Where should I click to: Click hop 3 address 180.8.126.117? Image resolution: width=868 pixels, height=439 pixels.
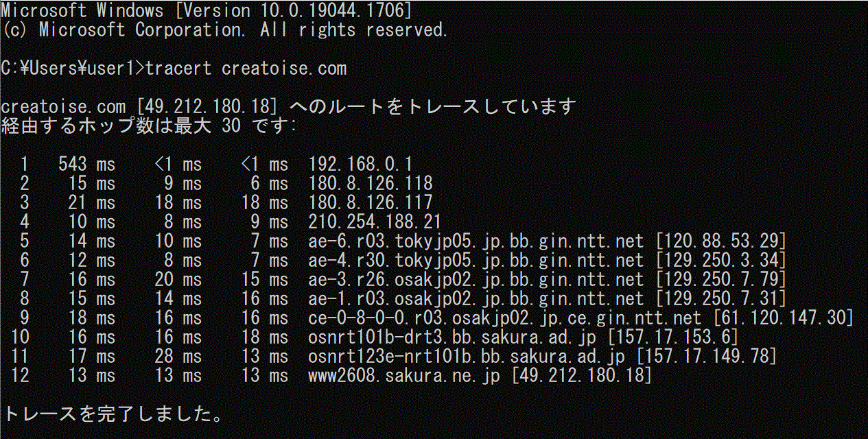tap(371, 203)
